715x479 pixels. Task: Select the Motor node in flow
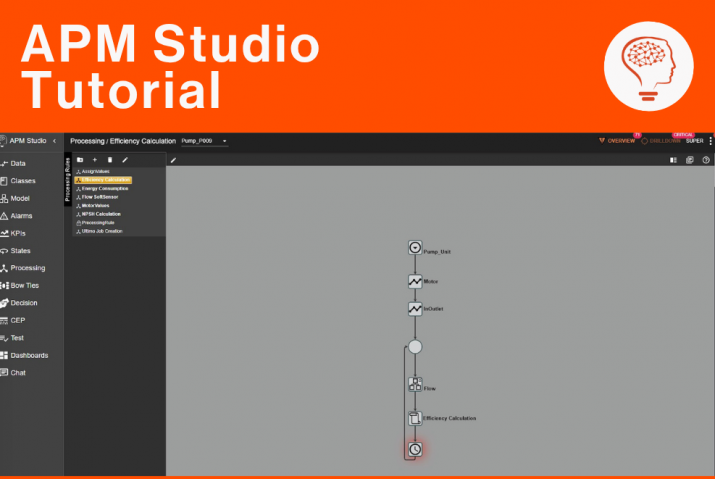click(415, 282)
